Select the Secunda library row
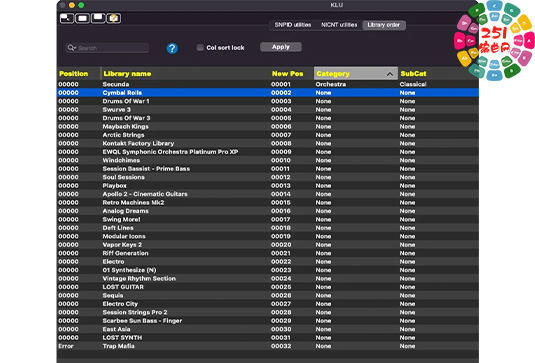This screenshot has height=363, width=535. click(x=268, y=84)
